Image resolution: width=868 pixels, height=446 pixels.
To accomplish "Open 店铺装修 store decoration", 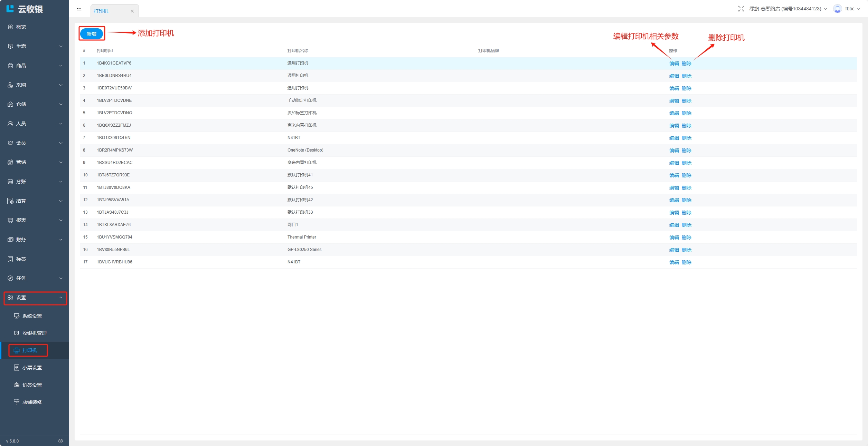I will (32, 402).
